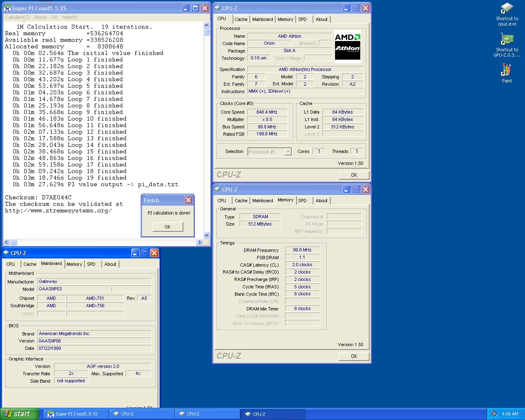Open the Help menu in Super PI
The height and width of the screenshot is (420, 525).
70,17
